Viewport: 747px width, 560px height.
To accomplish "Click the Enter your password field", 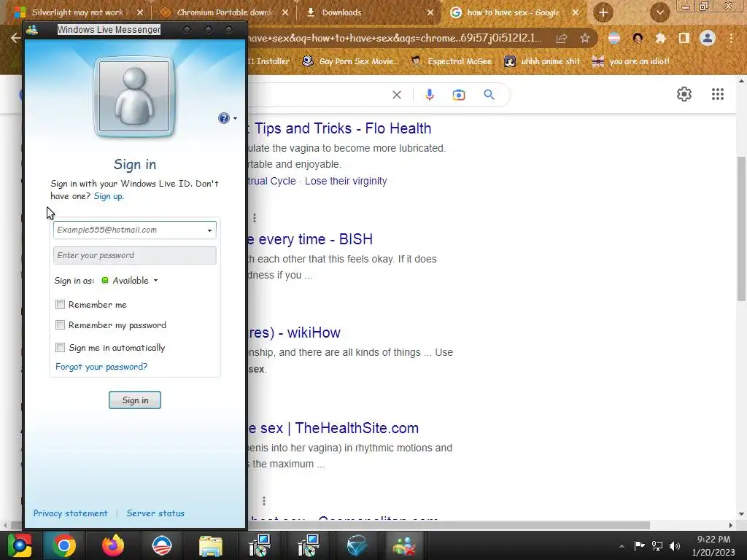I will [135, 256].
